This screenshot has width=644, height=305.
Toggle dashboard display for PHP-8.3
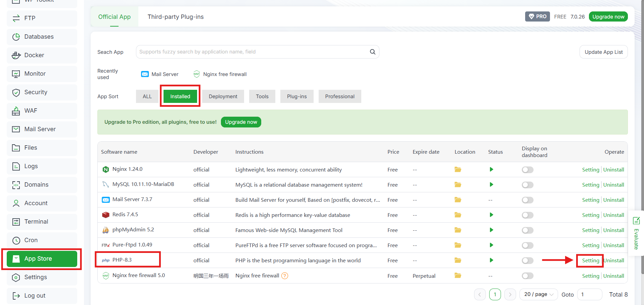527,261
